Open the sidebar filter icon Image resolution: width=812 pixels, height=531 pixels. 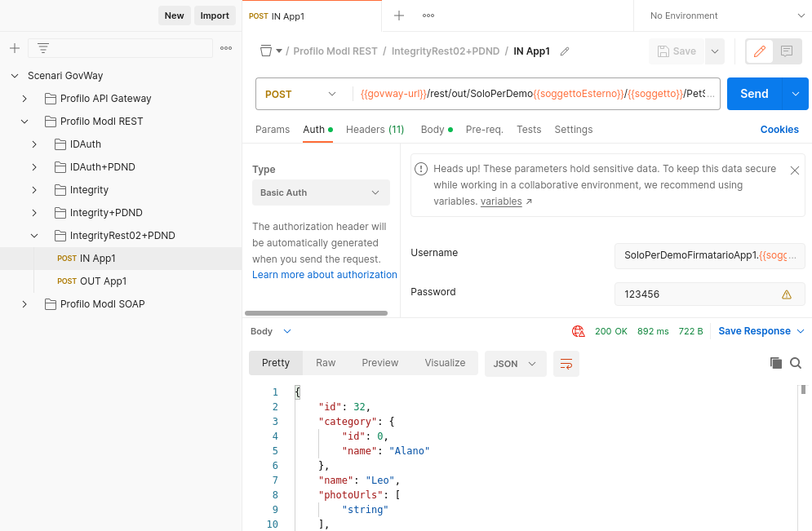(43, 48)
